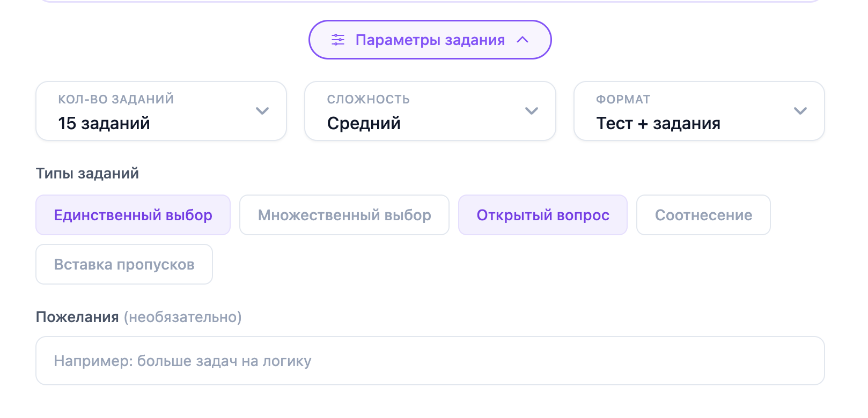Screen dimensions: 868x418
Task: Click the Тест + задания format value
Action: pos(658,123)
